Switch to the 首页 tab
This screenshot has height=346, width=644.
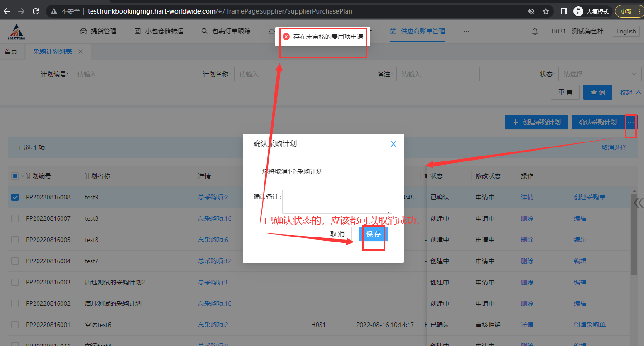(x=11, y=52)
